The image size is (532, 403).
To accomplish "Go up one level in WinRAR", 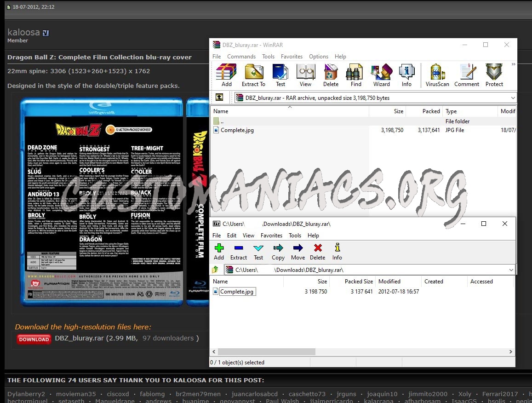I will 219,98.
